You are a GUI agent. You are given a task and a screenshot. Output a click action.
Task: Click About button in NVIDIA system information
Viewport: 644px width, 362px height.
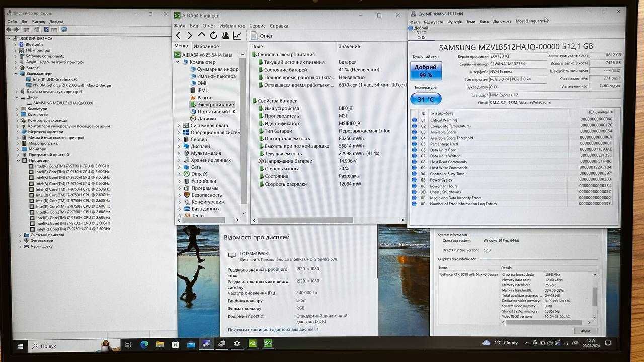coord(586,331)
